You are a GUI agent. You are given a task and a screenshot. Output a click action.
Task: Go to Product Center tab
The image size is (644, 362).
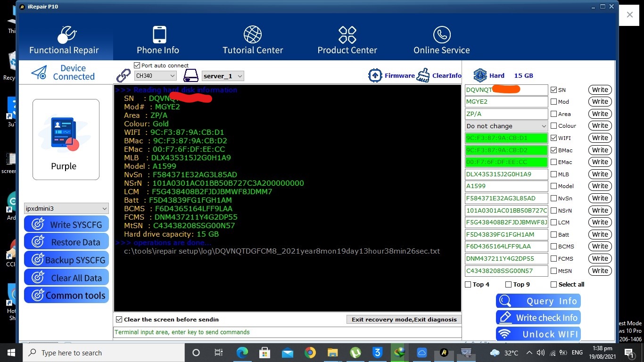click(347, 40)
